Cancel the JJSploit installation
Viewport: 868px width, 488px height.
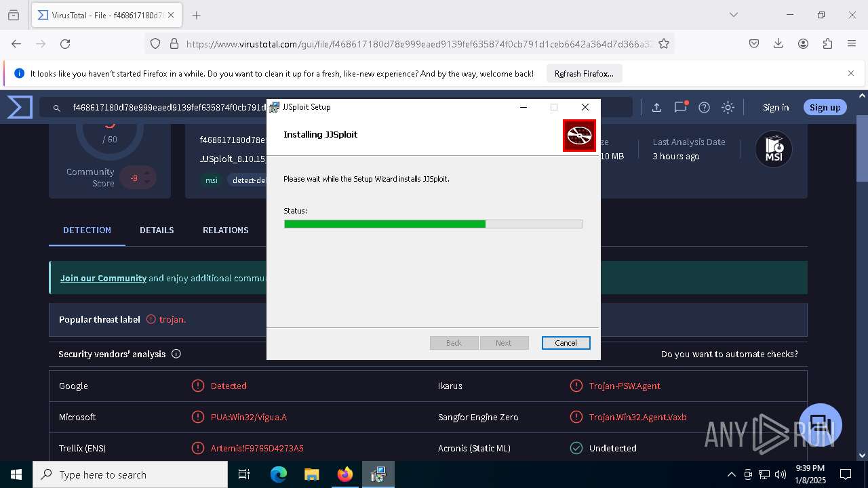566,343
